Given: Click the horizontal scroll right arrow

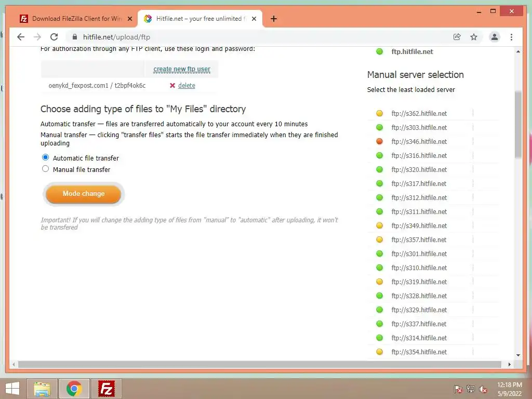Looking at the screenshot, I should coord(509,364).
